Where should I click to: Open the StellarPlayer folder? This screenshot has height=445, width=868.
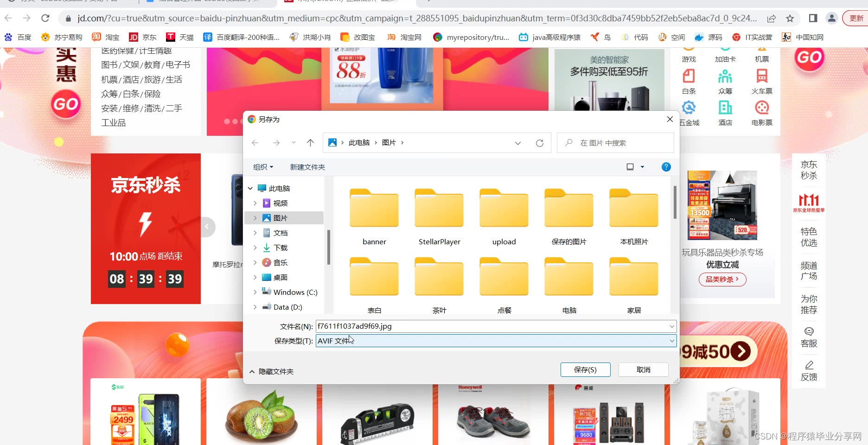(x=439, y=217)
